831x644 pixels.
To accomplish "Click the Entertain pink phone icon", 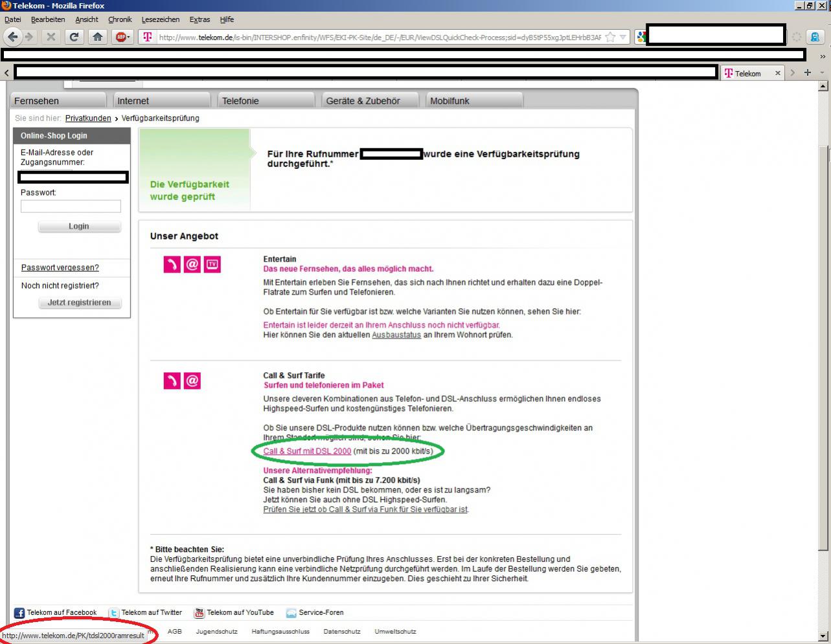I will coord(172,264).
